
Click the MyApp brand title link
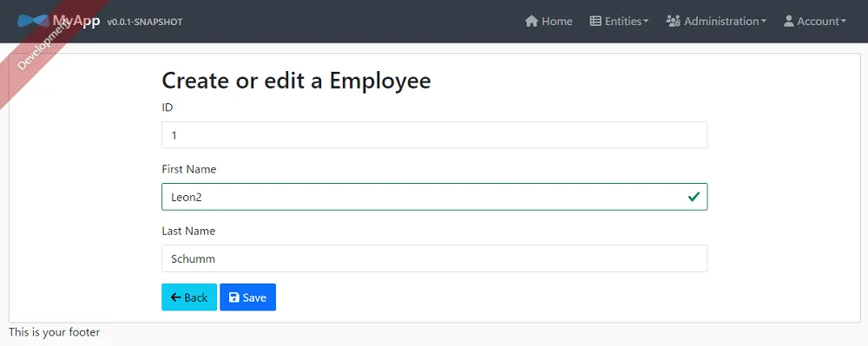coord(76,21)
